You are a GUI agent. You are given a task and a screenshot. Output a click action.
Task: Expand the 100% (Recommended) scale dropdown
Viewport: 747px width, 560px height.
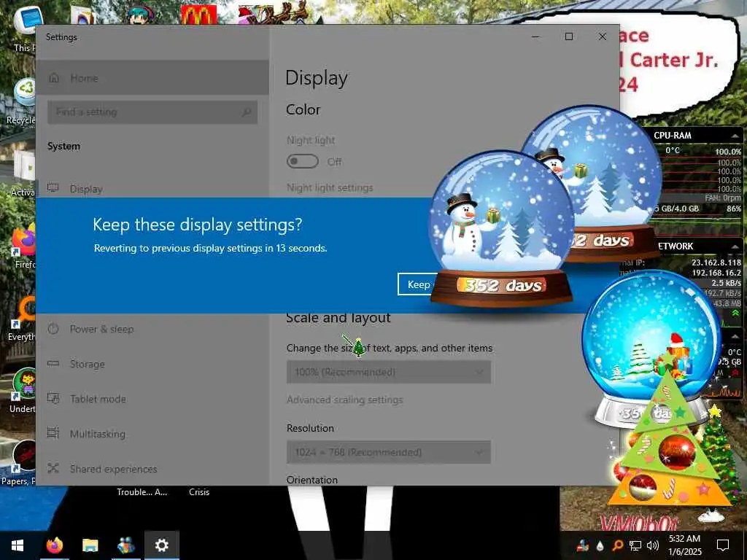tap(388, 372)
